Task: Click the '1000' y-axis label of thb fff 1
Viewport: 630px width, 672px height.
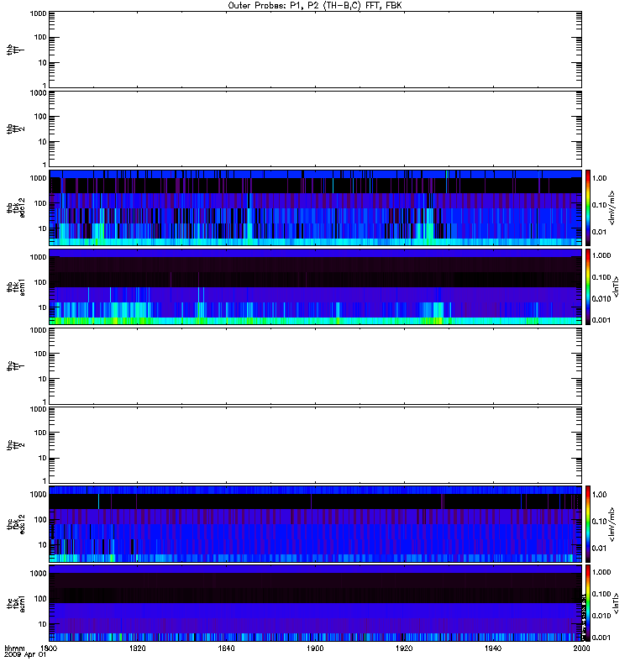Action: coord(38,13)
